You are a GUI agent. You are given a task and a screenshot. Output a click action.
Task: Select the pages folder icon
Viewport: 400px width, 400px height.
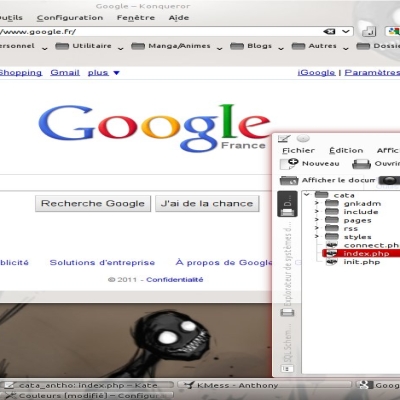pos(332,220)
